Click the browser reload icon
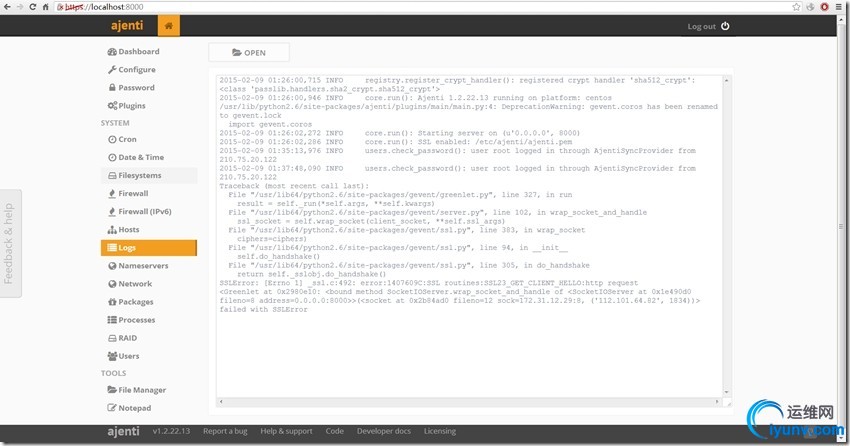This screenshot has height=446, width=850. coord(33,7)
